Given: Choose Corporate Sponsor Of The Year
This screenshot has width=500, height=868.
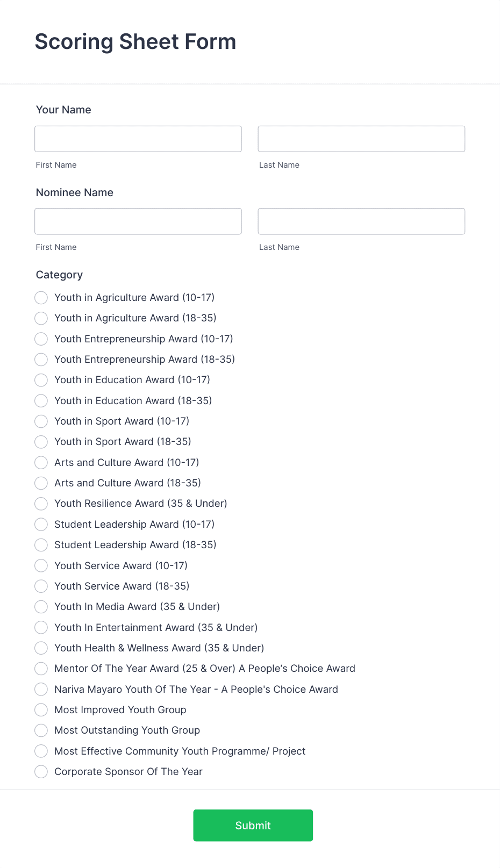Looking at the screenshot, I should pos(41,772).
